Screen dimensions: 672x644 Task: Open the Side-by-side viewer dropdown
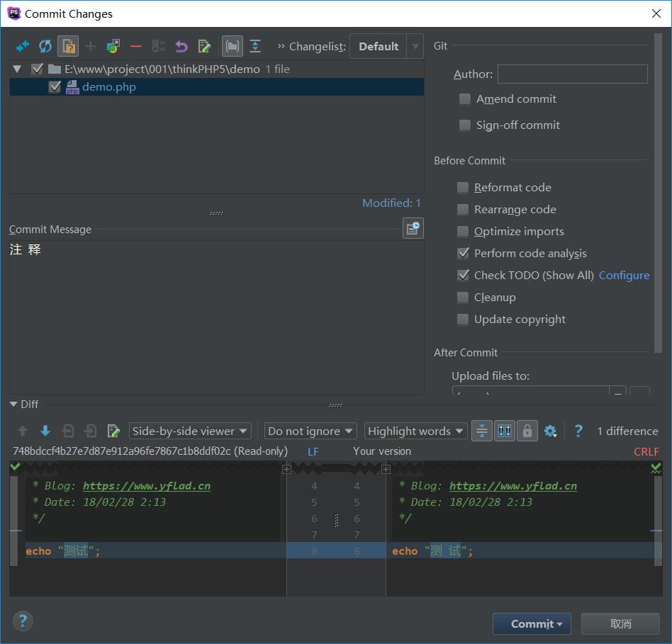190,431
